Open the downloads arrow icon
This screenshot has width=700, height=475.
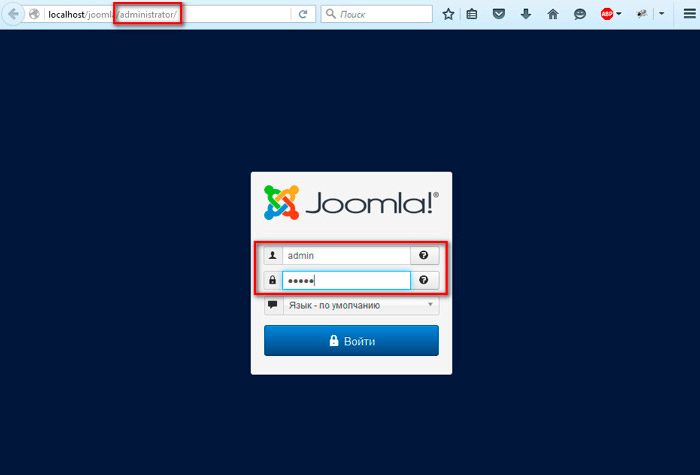[526, 14]
